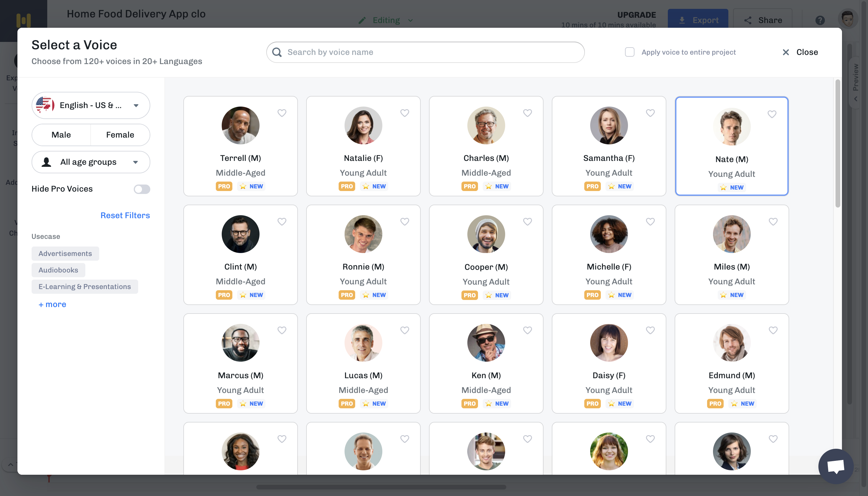Click the Male gender filter tab

[x=61, y=135]
